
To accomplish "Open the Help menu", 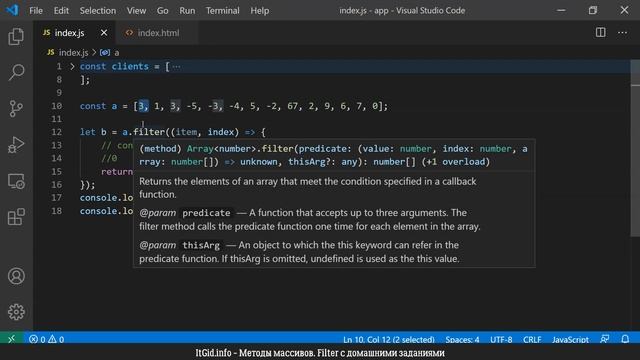I will click(x=260, y=11).
